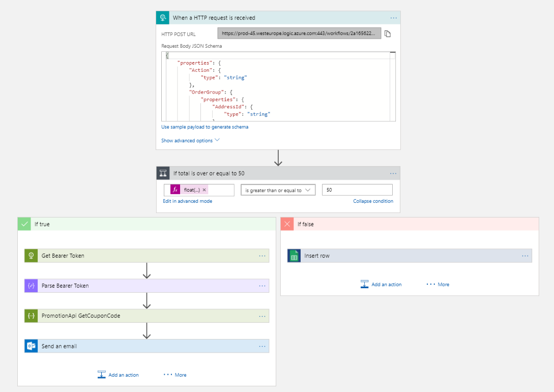Screen dimensions: 554x392
Task: Remove the float(...) expression token
Action: 204,190
